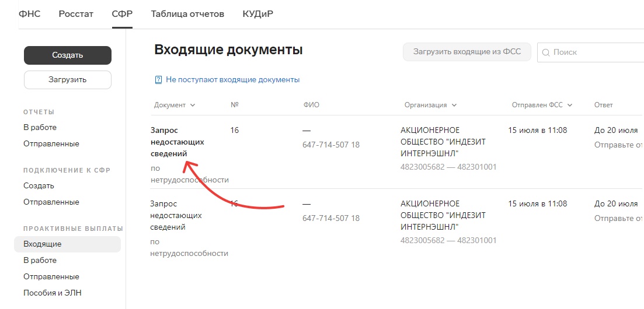Click the Создать button
This screenshot has width=644, height=309.
coord(68,55)
